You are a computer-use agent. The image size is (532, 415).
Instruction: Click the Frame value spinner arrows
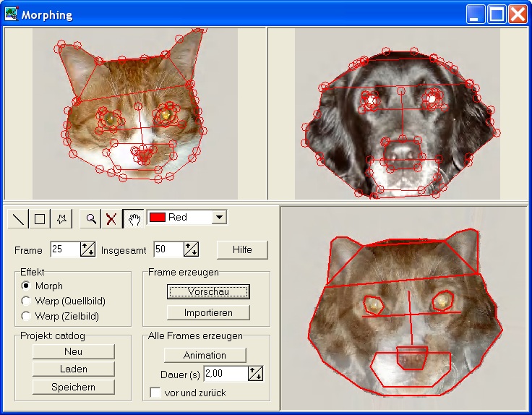[x=88, y=249]
